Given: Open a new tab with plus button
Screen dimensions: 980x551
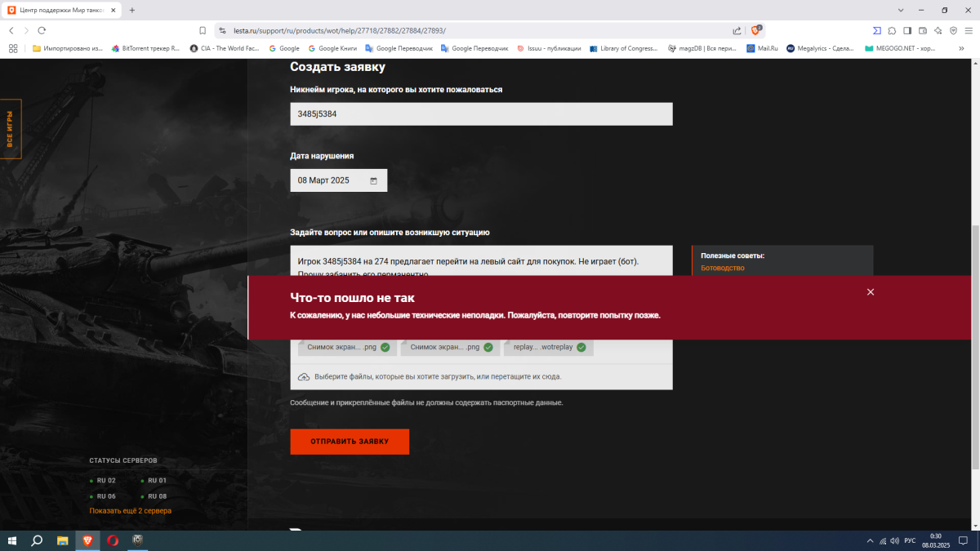Looking at the screenshot, I should [132, 10].
